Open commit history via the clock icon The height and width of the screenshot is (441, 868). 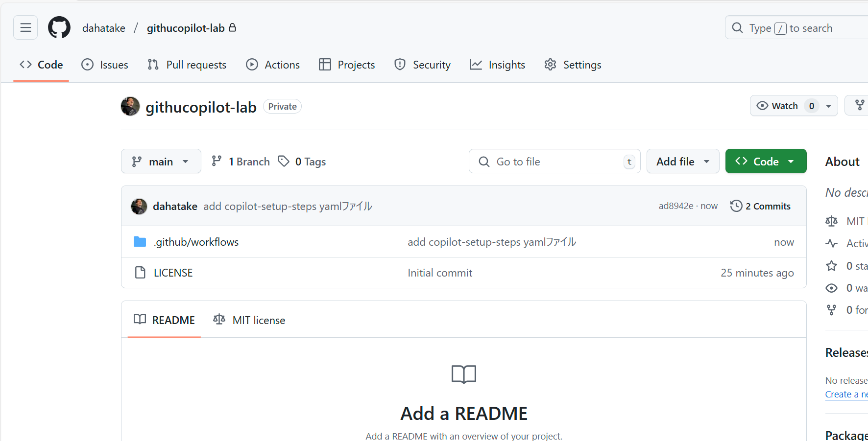(x=736, y=206)
